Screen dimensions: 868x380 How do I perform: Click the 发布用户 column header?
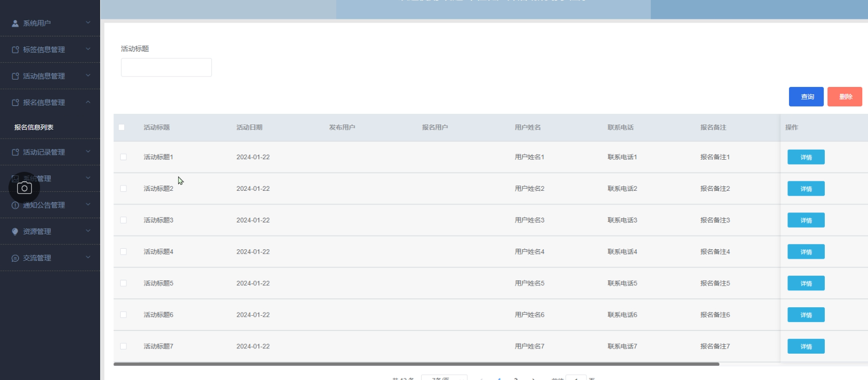pos(342,128)
